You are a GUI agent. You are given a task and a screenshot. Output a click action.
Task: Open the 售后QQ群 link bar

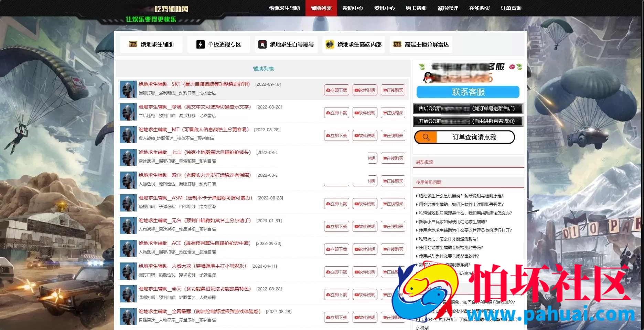(467, 109)
